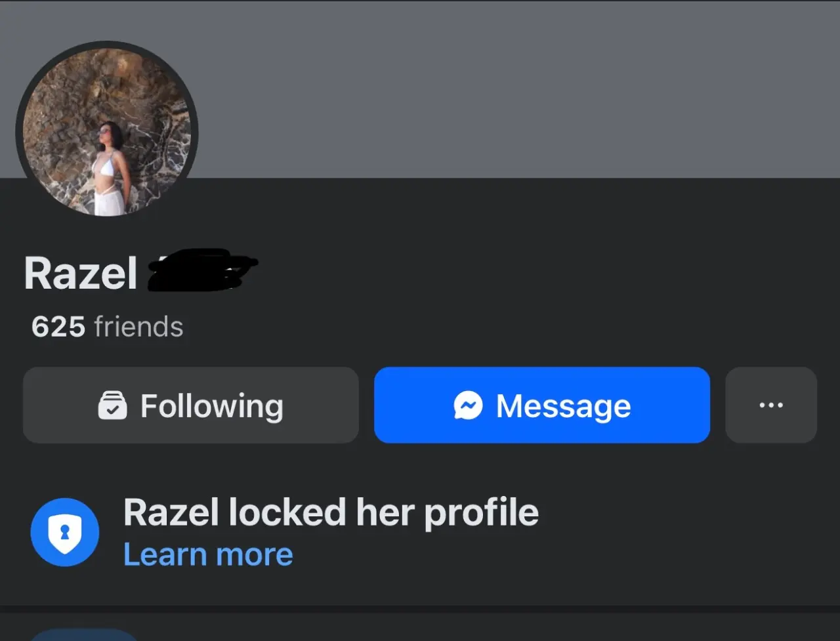The height and width of the screenshot is (641, 840).
Task: Click the word 'friends' under the name
Action: [138, 326]
